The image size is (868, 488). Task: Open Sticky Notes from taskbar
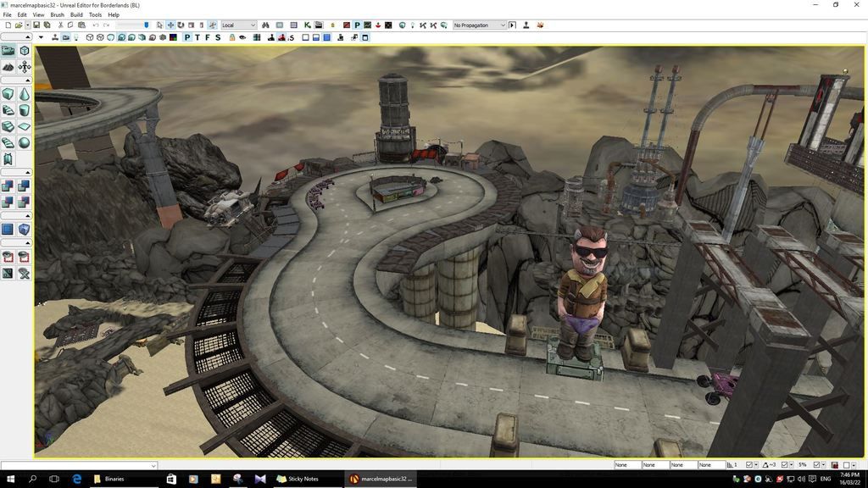point(309,480)
